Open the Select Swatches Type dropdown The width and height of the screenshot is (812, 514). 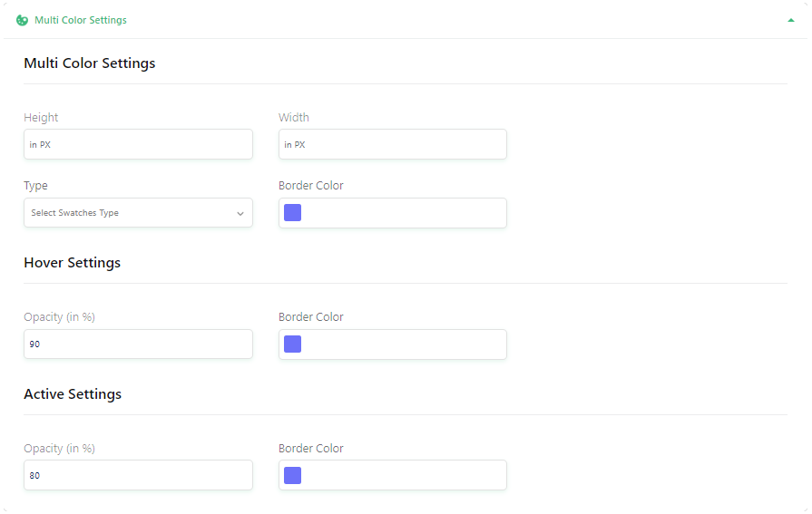[x=138, y=213]
